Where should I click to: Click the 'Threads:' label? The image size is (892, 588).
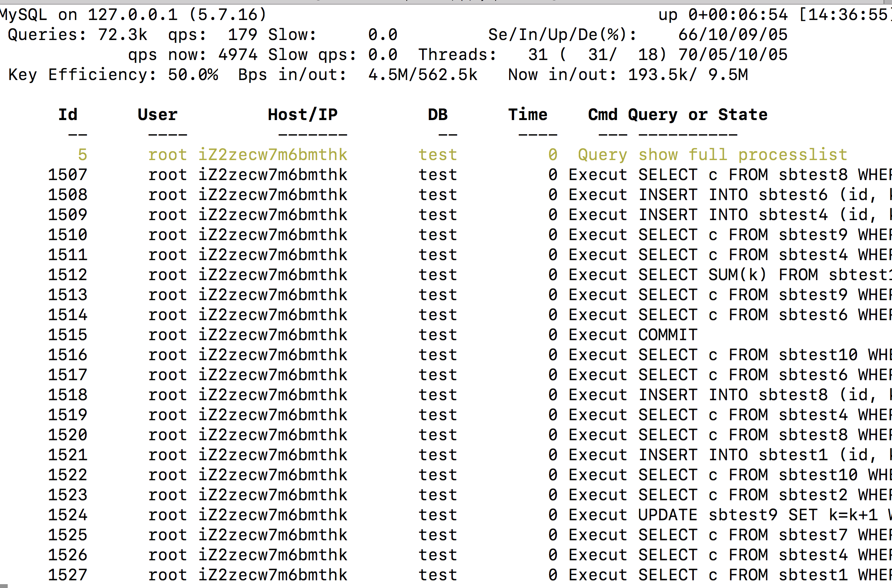(458, 55)
